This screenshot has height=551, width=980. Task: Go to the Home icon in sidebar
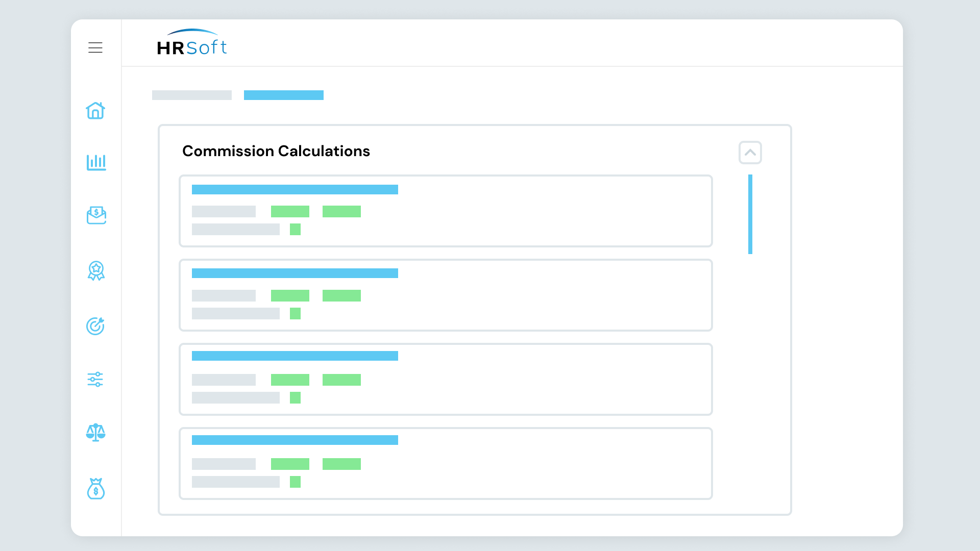click(95, 111)
